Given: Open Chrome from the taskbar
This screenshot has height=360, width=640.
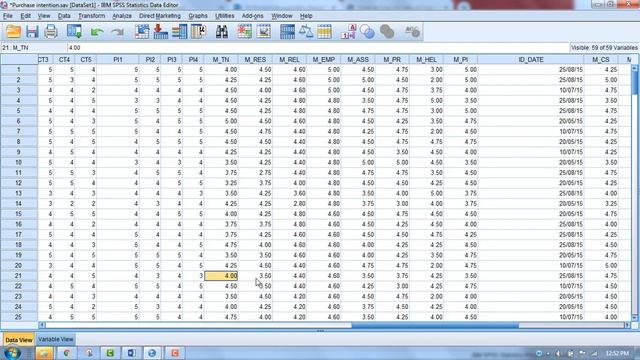Looking at the screenshot, I should [x=66, y=353].
